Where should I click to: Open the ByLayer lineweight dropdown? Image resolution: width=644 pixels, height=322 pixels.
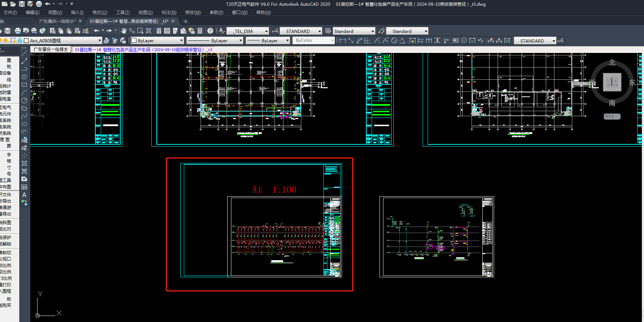(287, 40)
